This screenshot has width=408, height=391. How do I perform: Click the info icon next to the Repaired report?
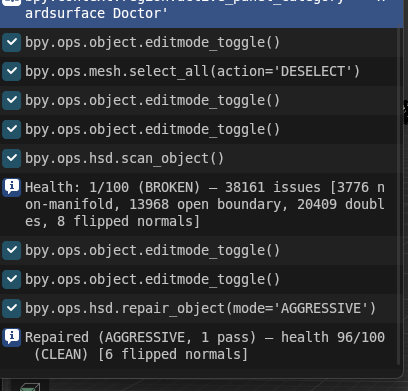tap(12, 337)
